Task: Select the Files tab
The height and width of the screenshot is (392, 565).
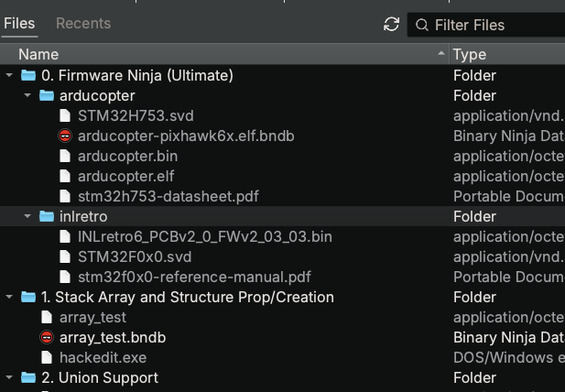Action: (x=19, y=24)
